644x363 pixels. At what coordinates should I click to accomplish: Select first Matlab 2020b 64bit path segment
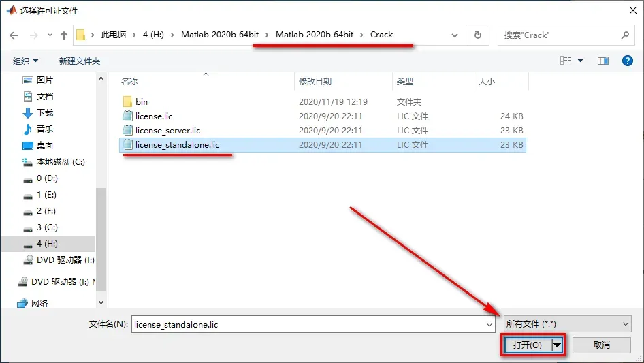[x=220, y=35]
